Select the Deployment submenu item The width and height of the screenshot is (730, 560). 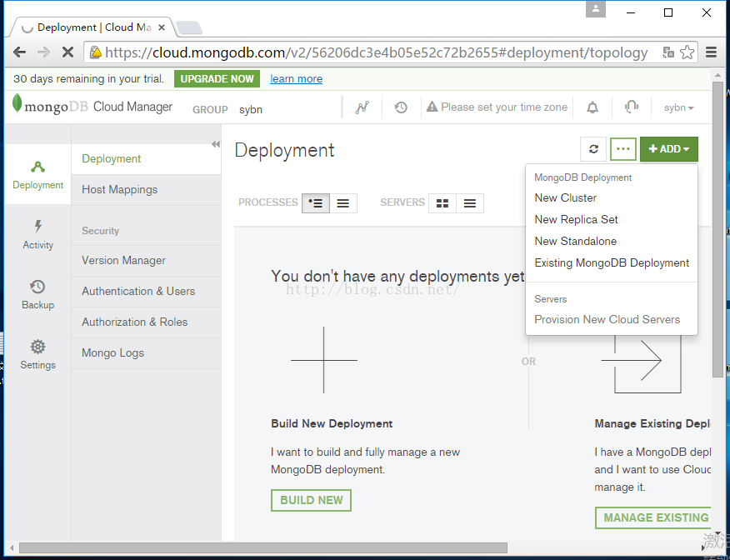[146, 158]
